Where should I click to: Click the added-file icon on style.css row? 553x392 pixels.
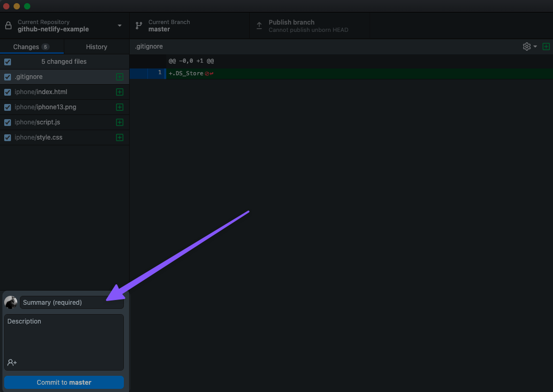tap(120, 137)
